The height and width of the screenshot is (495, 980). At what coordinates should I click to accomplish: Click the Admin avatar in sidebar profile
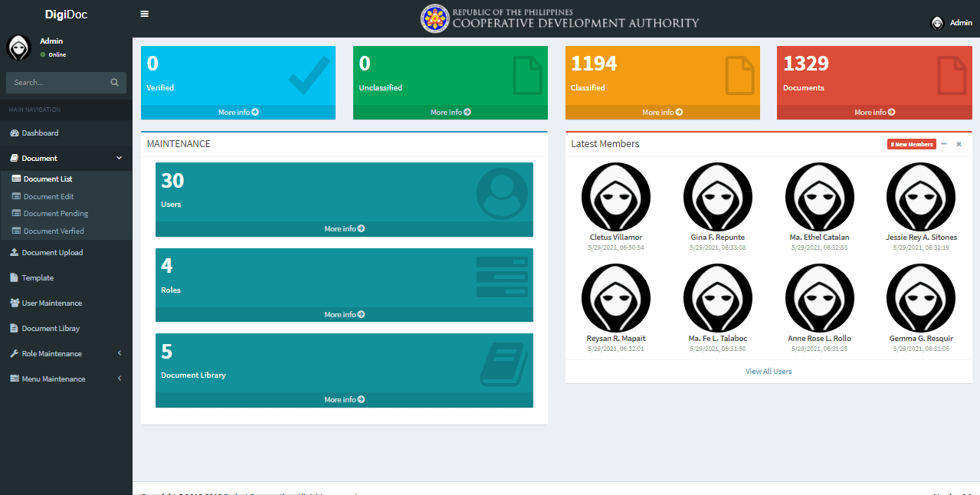[x=19, y=48]
